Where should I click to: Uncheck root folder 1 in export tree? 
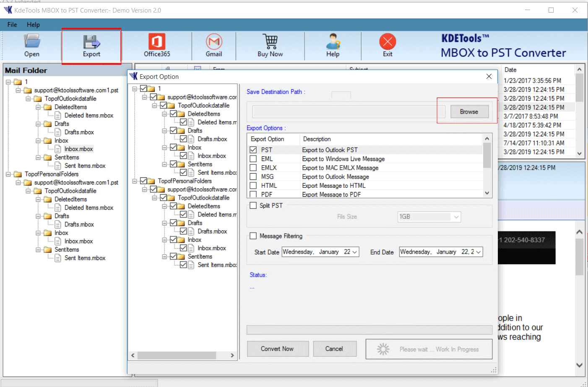click(143, 88)
